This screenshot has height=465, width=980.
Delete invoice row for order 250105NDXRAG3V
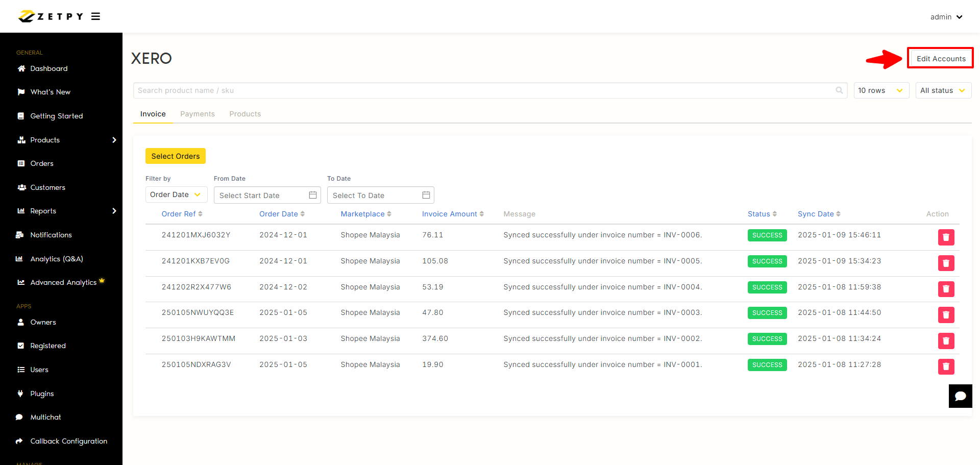946,366
